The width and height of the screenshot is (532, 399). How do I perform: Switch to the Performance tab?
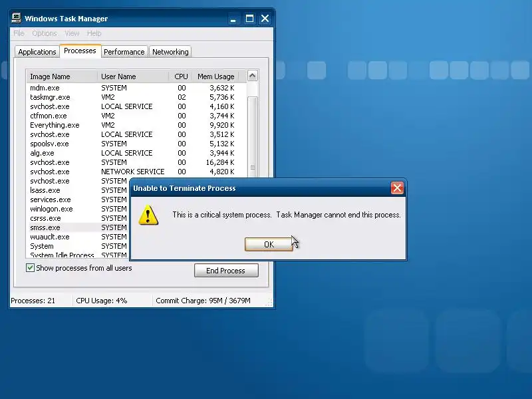pyautogui.click(x=124, y=52)
